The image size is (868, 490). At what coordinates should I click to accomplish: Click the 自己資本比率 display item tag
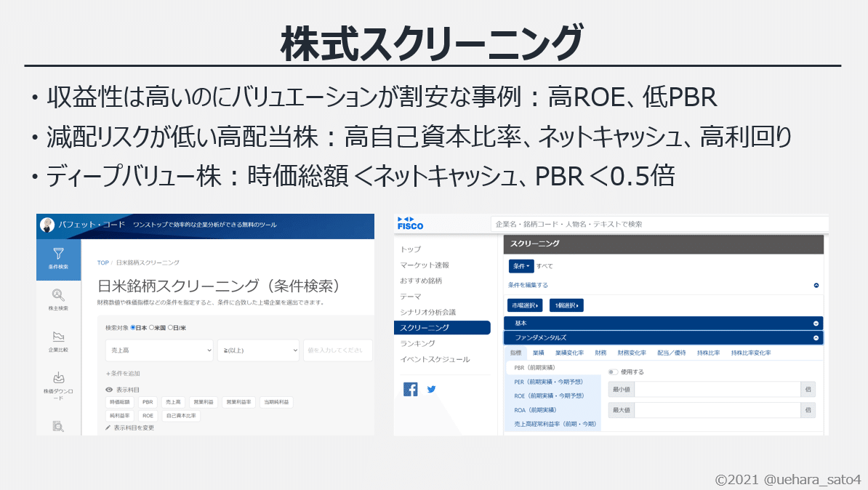tap(181, 416)
